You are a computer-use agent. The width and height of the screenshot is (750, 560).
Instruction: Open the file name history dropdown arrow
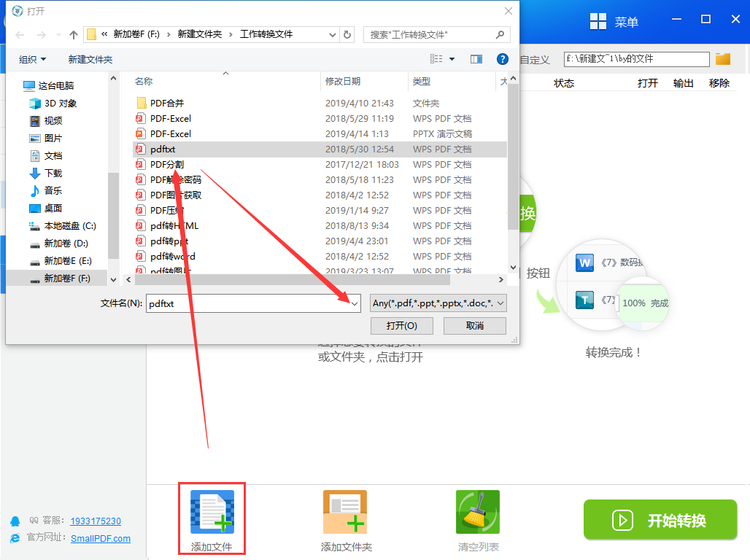(x=355, y=303)
